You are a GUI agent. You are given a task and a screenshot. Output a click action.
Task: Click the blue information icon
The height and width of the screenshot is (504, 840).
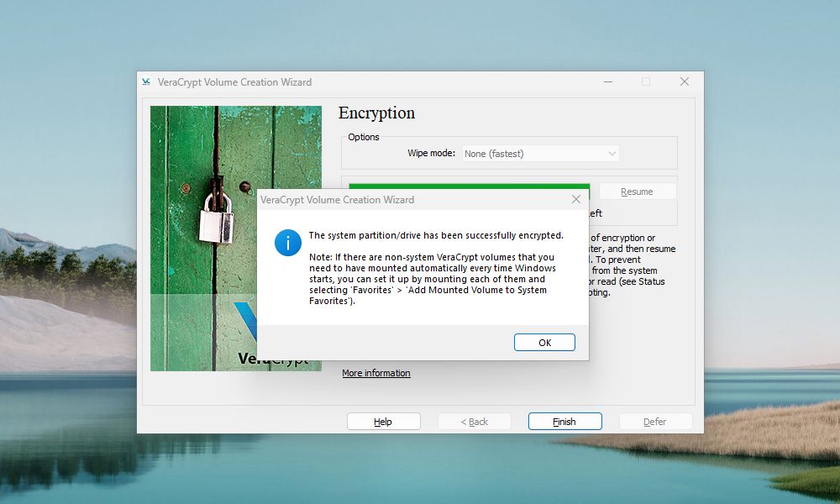point(287,243)
